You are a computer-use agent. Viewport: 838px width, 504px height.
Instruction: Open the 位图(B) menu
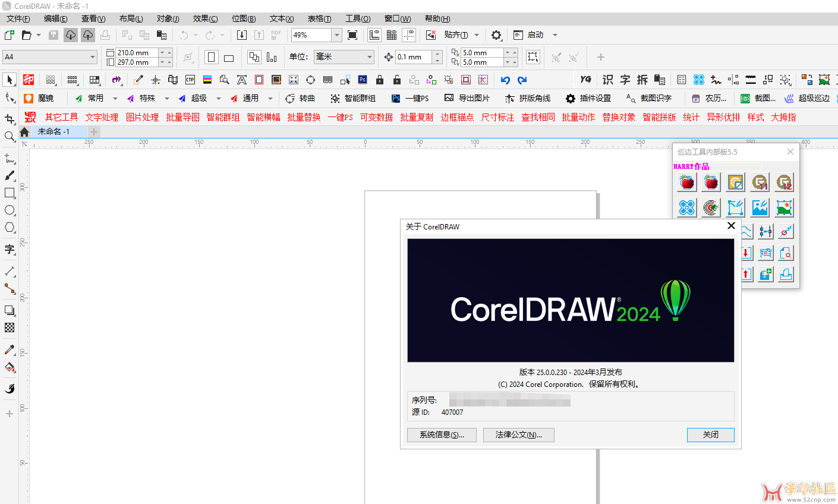(244, 18)
